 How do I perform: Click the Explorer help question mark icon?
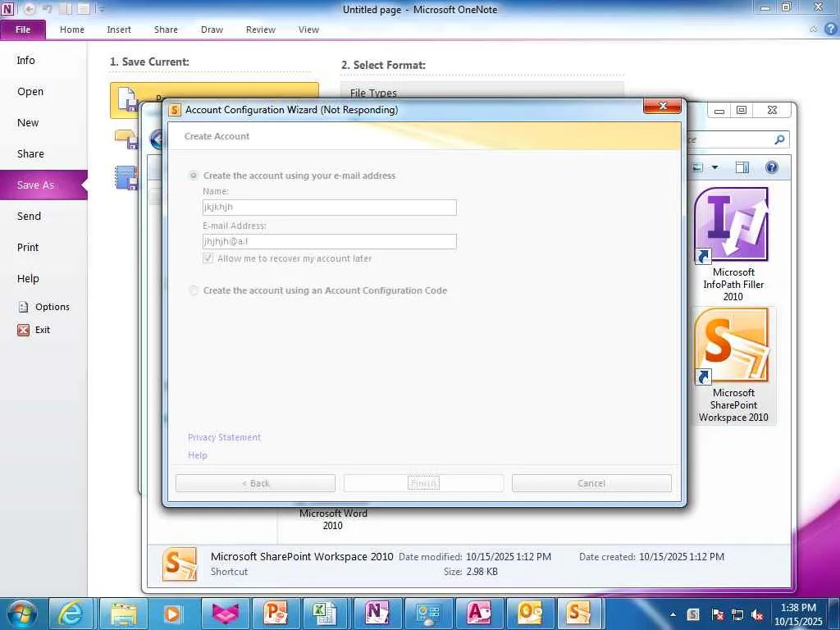point(771,167)
